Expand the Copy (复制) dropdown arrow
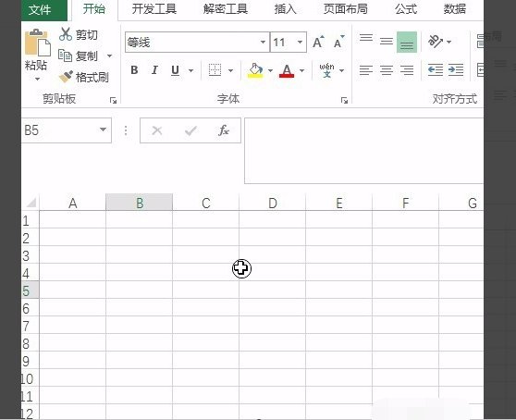516x420 pixels. point(110,56)
